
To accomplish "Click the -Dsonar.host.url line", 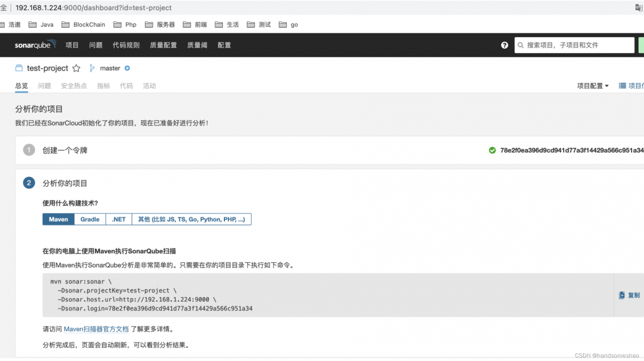I will [x=137, y=299].
